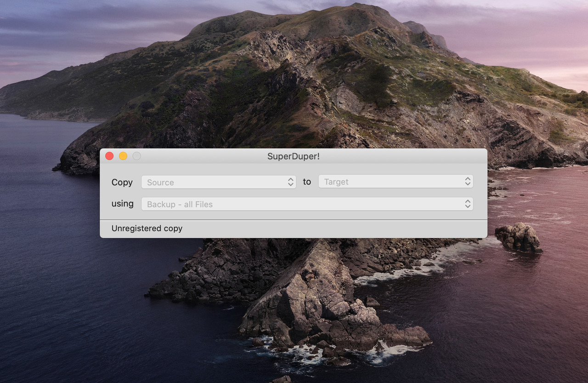
Task: Open the Target volume dropdown
Action: pyautogui.click(x=396, y=182)
